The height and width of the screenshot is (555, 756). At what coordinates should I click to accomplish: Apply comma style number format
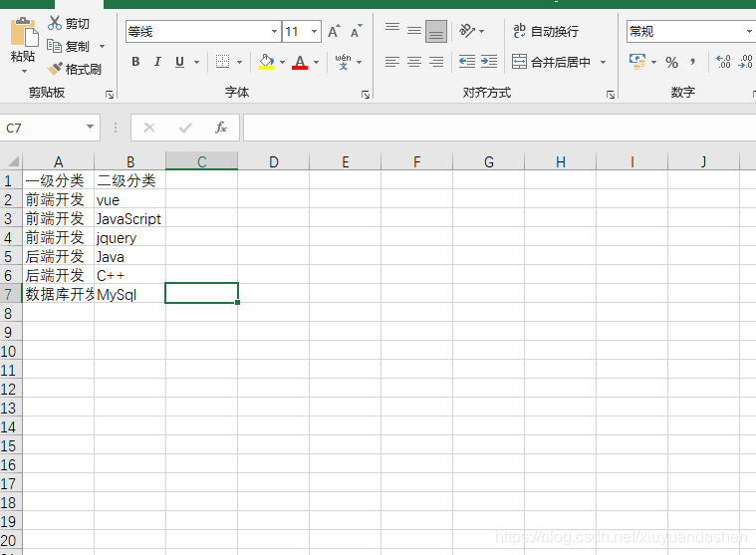coord(693,62)
